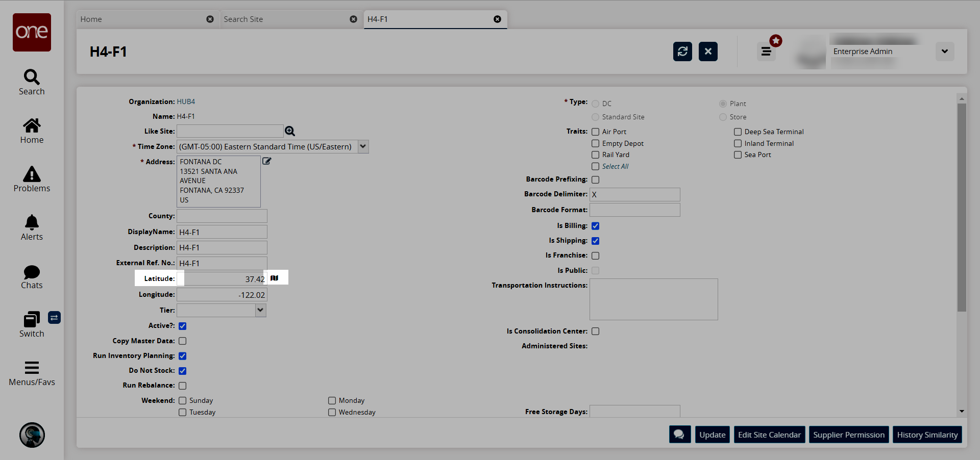Toggle the Do Not Stock checkbox
The width and height of the screenshot is (980, 460).
(x=182, y=371)
